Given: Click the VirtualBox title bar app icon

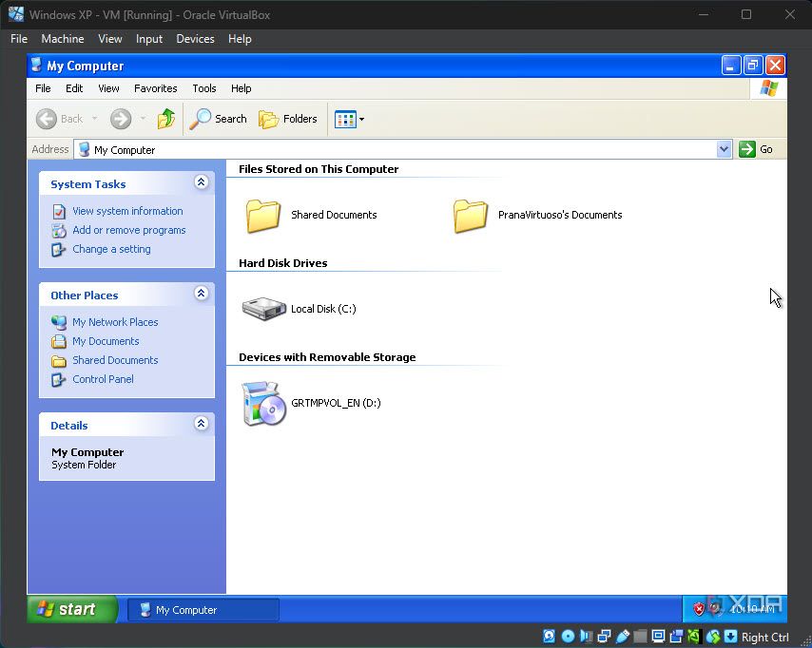Looking at the screenshot, I should pyautogui.click(x=15, y=14).
